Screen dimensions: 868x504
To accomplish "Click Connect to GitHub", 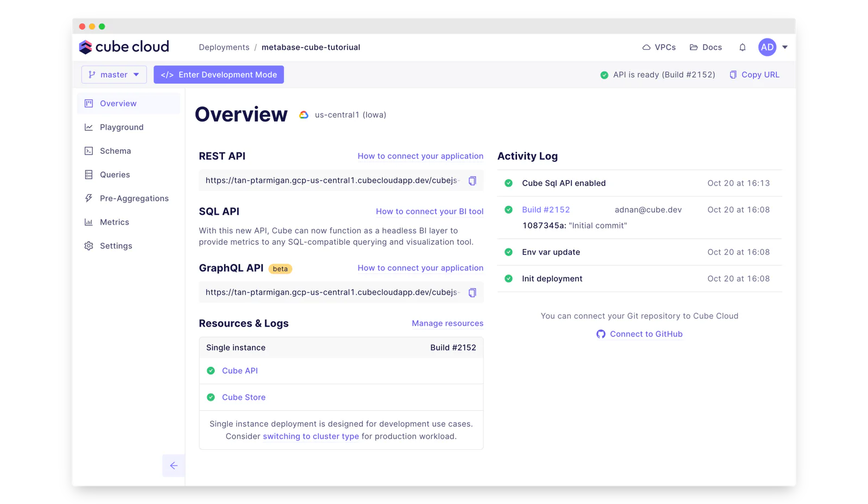I will (x=640, y=334).
